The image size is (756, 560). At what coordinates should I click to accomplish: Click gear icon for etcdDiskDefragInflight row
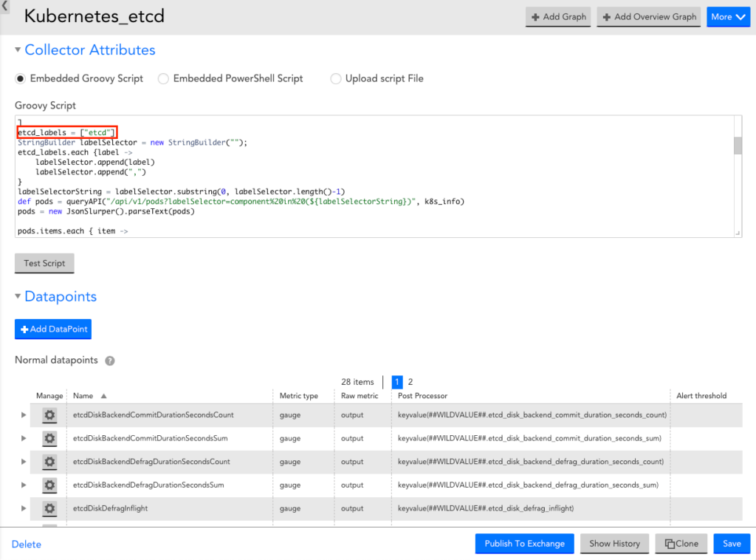click(x=49, y=509)
